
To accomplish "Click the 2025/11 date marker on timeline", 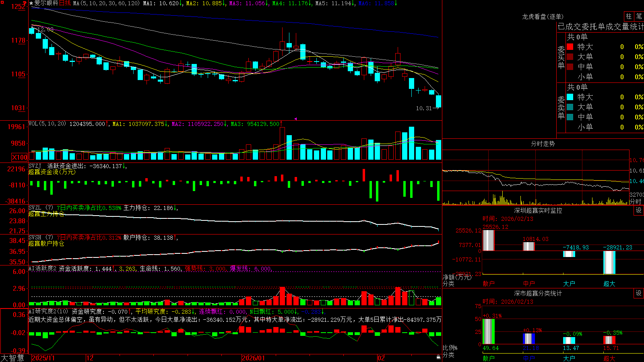I will pyautogui.click(x=43, y=358).
